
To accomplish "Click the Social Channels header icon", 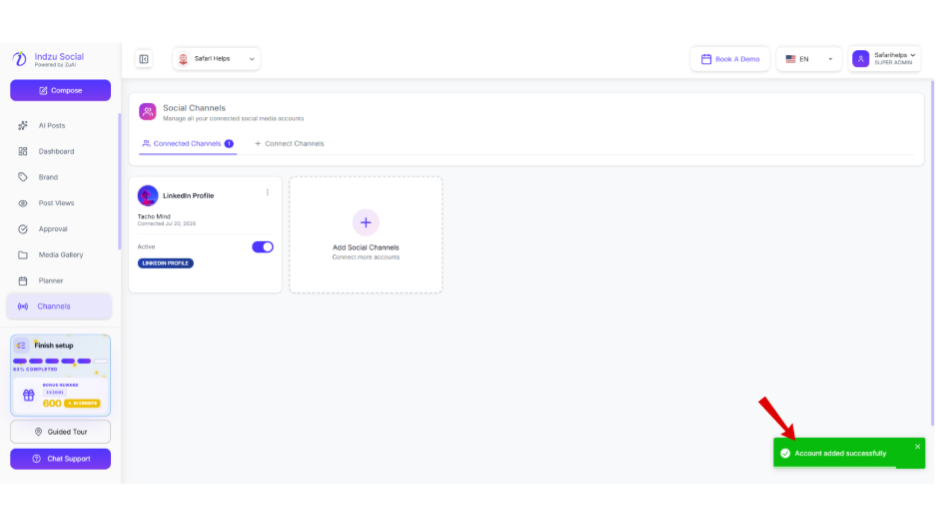I will pos(147,112).
